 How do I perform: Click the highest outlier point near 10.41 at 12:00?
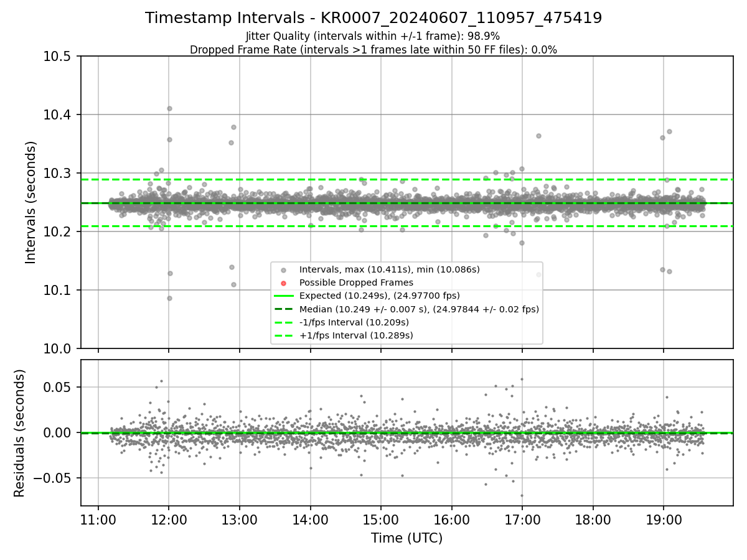(169, 108)
